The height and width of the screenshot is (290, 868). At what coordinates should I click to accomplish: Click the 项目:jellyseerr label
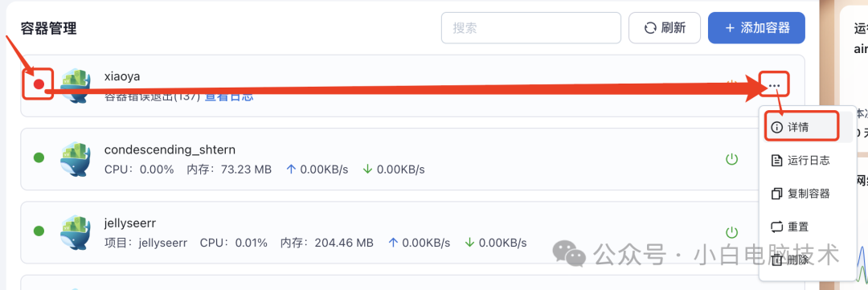146,243
